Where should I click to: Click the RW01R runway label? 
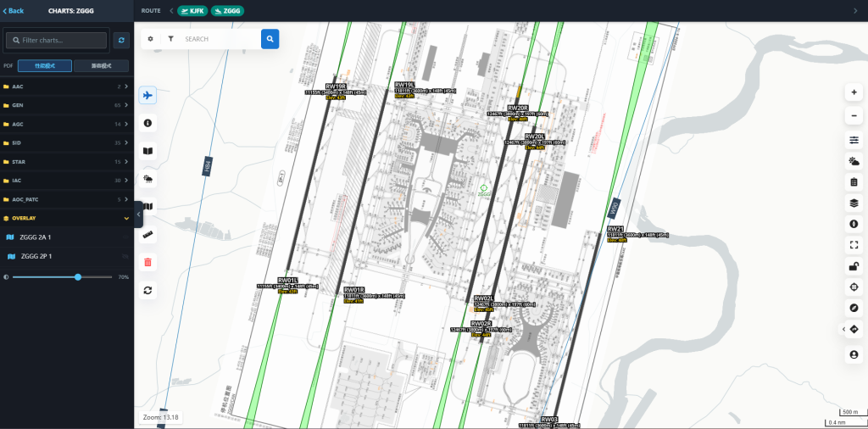[354, 289]
